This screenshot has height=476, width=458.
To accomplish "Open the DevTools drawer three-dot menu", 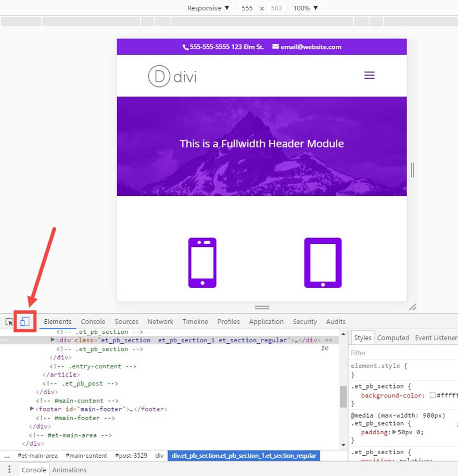I will [9, 469].
